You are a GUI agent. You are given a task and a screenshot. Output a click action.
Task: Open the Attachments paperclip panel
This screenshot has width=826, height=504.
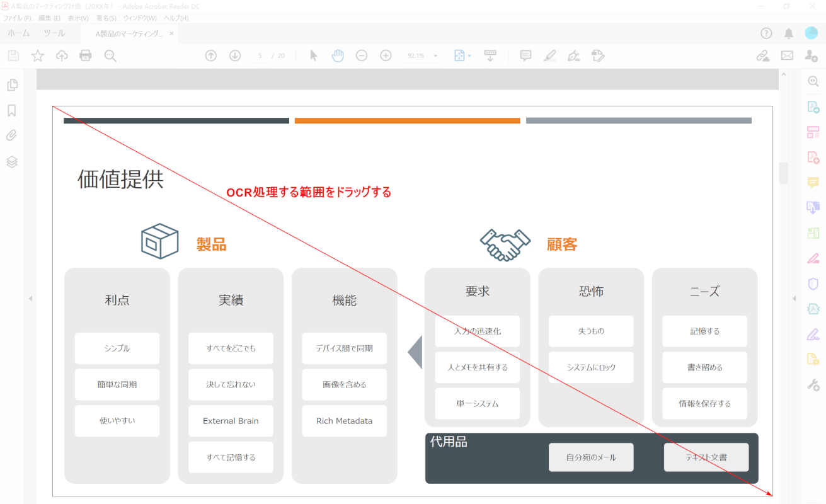[x=11, y=135]
